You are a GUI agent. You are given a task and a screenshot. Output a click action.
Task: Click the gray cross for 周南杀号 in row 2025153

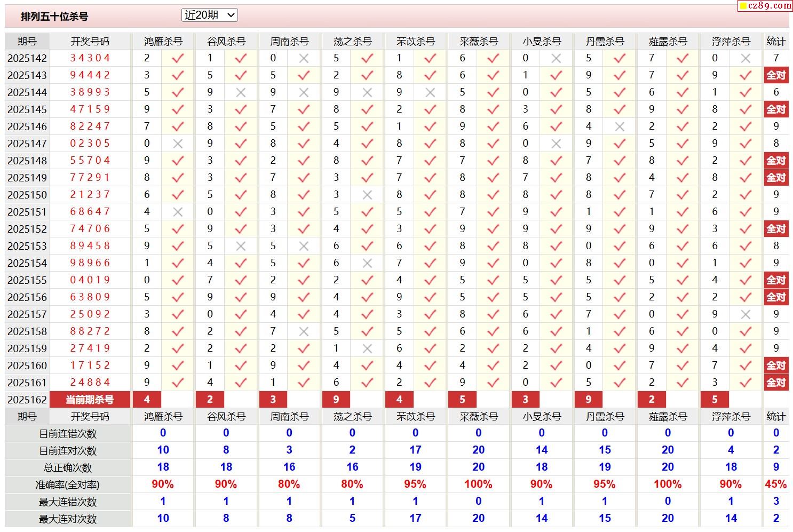pyautogui.click(x=304, y=246)
